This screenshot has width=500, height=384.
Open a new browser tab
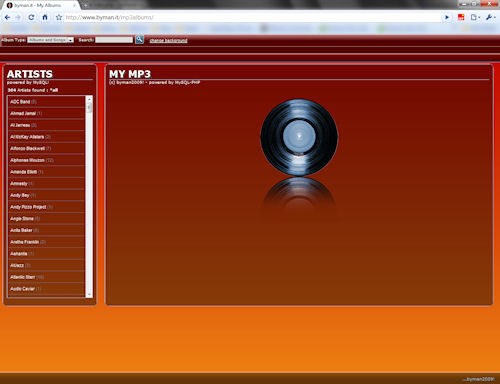(x=85, y=5)
